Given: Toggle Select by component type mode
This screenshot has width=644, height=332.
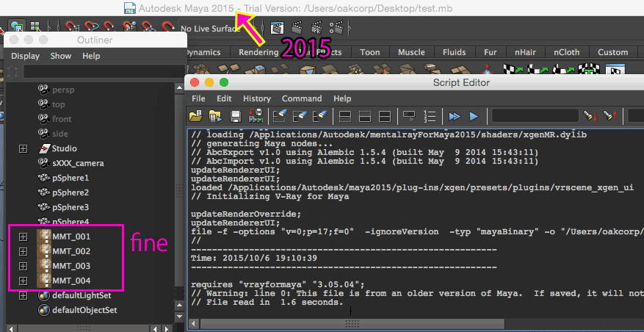Looking at the screenshot, I should (35, 26).
